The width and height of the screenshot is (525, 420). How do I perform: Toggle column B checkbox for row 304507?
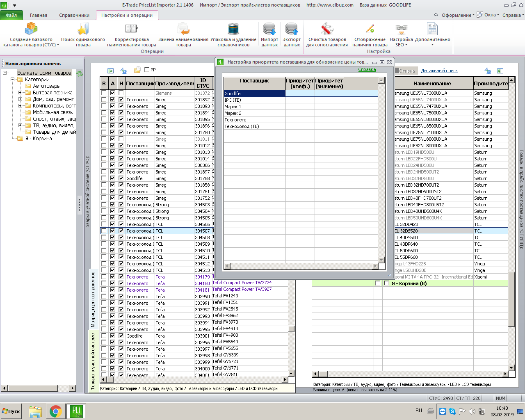(104, 231)
